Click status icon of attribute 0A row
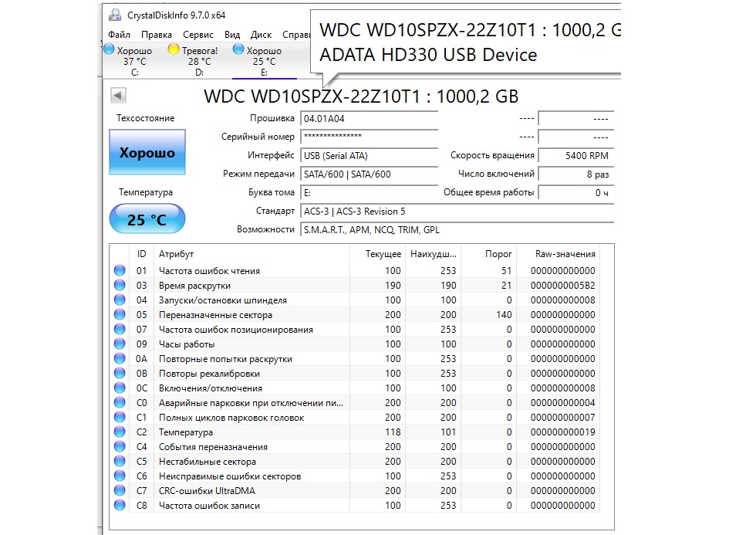Image resolution: width=756 pixels, height=535 pixels. tap(120, 358)
